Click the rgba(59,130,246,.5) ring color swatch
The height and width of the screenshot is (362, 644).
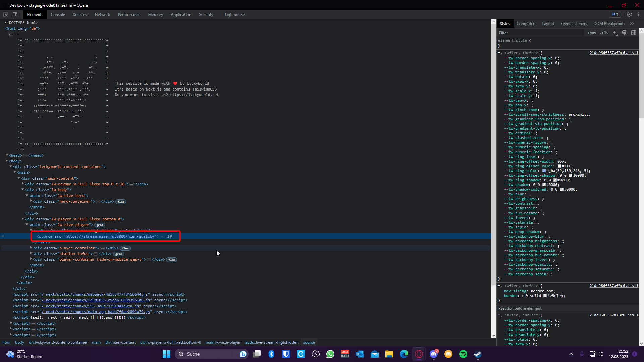(544, 171)
